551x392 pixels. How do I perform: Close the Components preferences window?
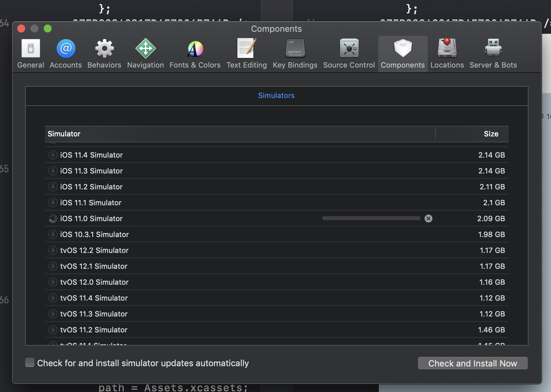[x=21, y=28]
